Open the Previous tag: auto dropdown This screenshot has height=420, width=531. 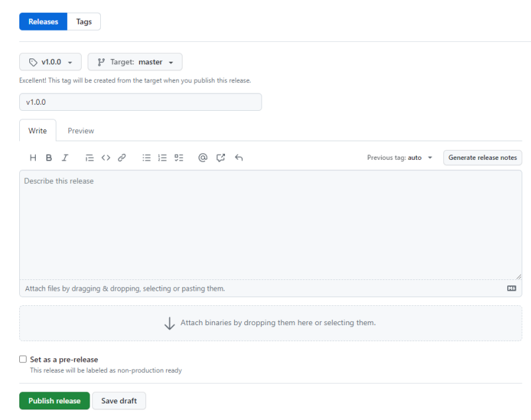pos(400,158)
